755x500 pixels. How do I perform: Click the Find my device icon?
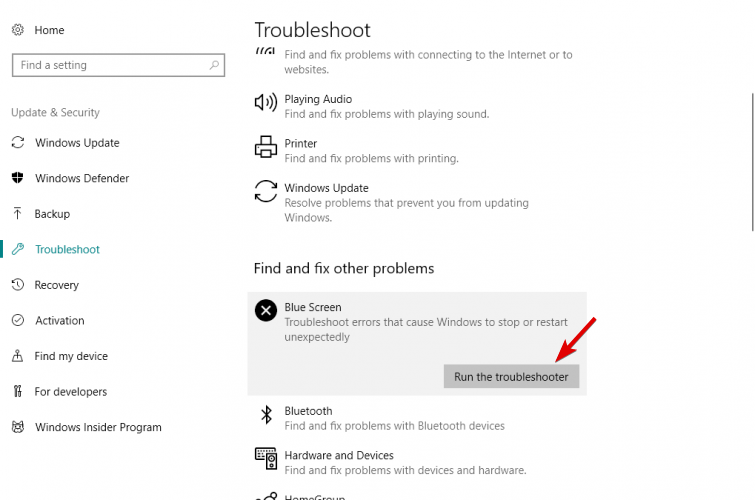(x=18, y=356)
